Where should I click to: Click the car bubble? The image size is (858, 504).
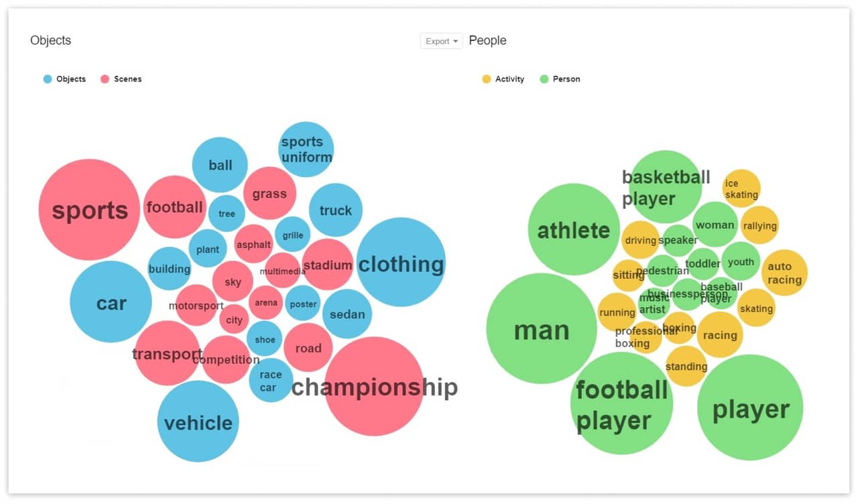point(111,302)
